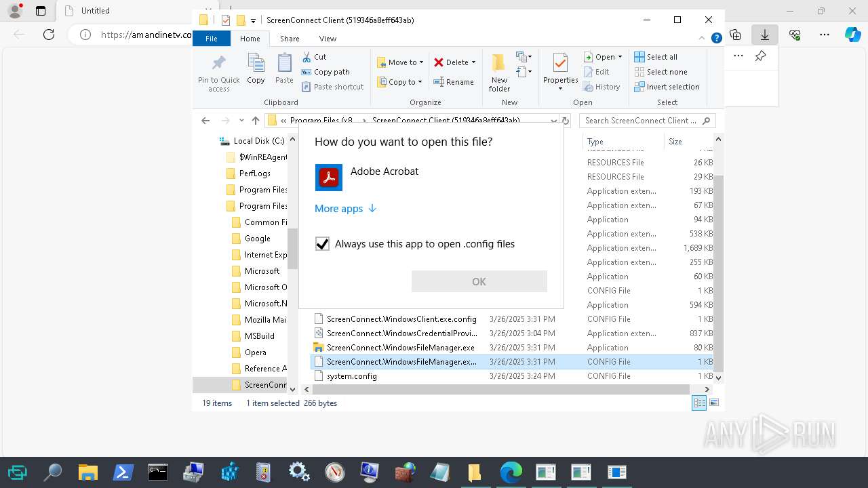Open the Copy to dropdown
The width and height of the screenshot is (868, 488).
click(400, 82)
